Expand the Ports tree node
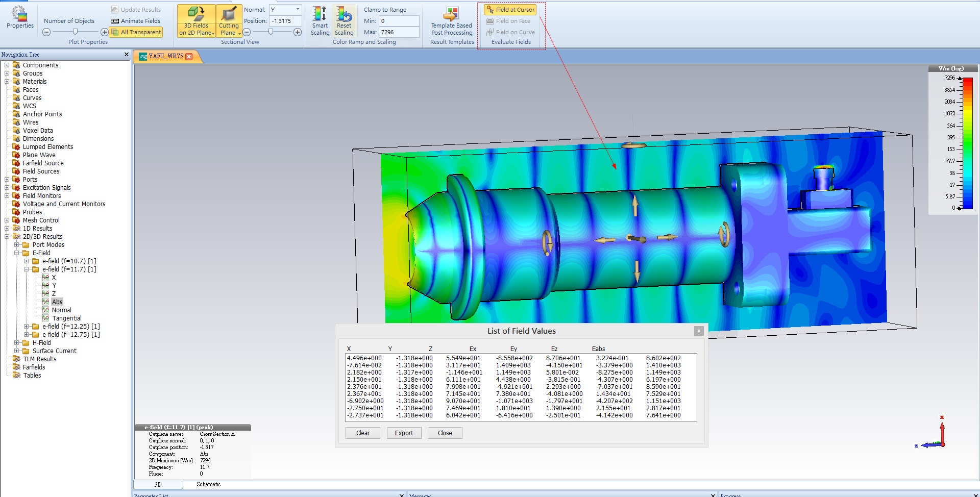Viewport: 980px width, 497px height. coord(7,180)
